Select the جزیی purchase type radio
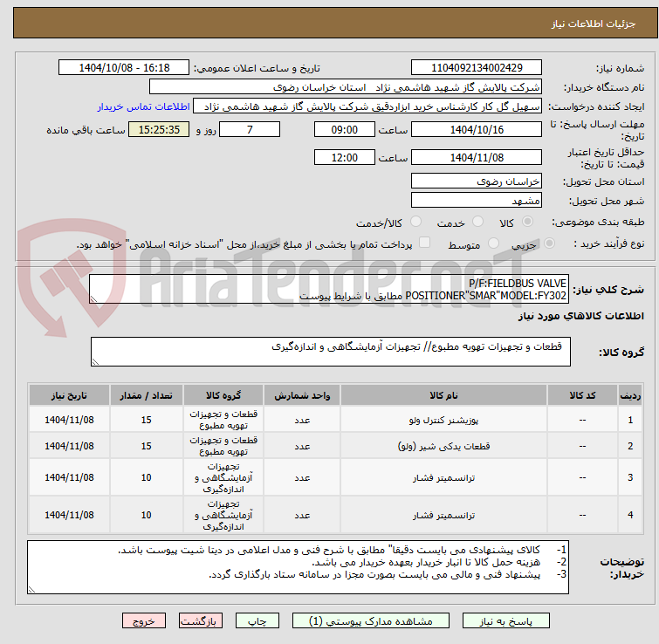Image resolution: width=659 pixels, height=644 pixels. coord(549,243)
